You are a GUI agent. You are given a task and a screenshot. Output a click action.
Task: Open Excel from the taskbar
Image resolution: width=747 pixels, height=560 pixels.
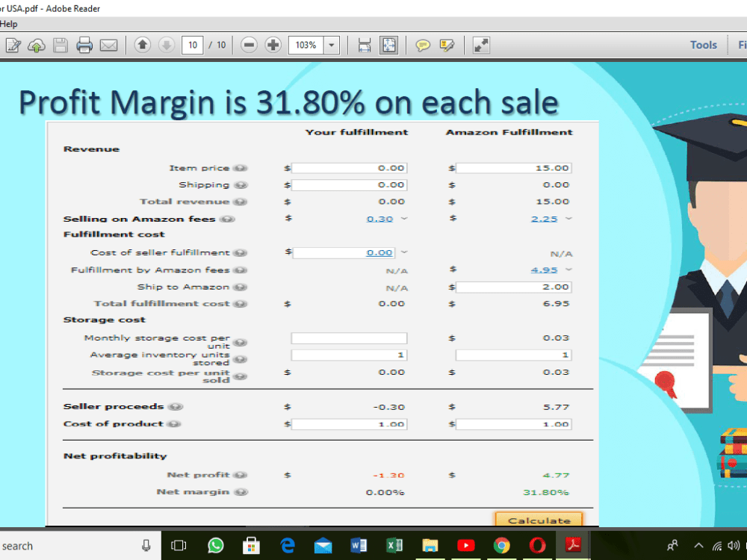394,546
